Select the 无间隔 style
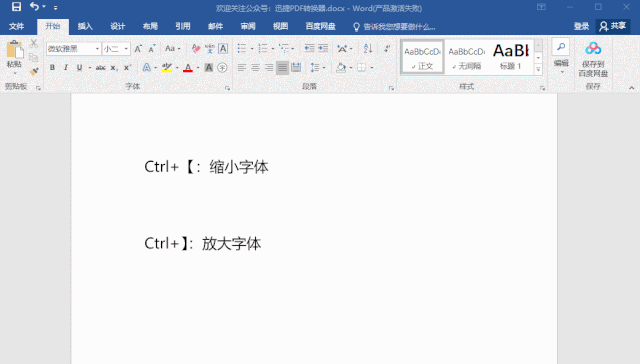 point(467,57)
